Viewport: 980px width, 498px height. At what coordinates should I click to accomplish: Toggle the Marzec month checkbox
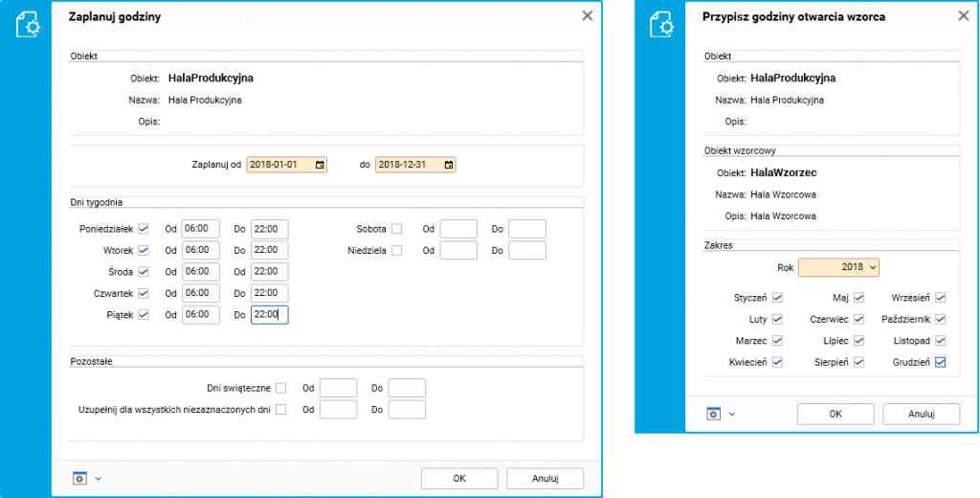coord(777,340)
